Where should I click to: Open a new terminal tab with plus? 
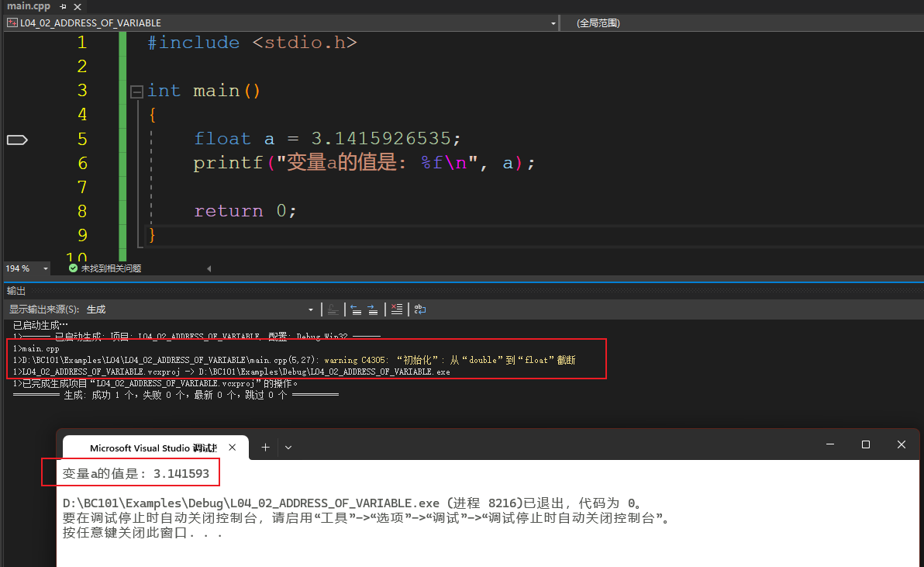pos(265,448)
